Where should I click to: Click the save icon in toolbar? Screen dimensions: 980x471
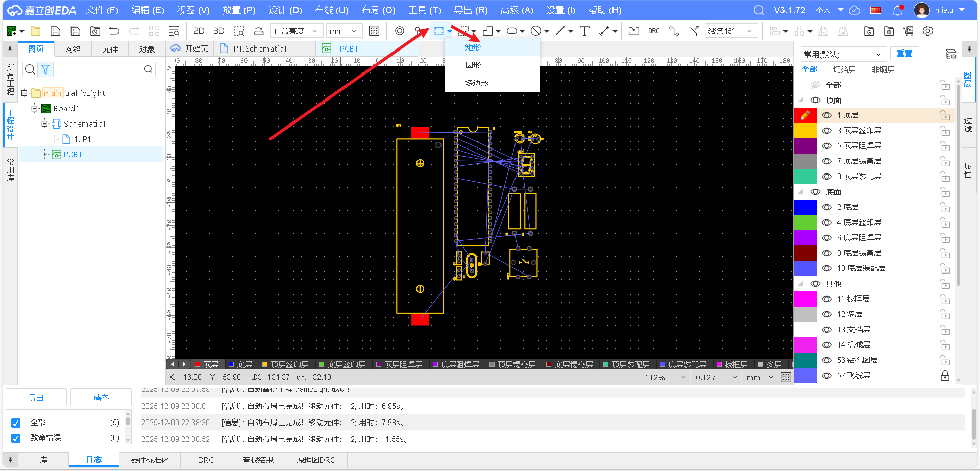point(55,31)
